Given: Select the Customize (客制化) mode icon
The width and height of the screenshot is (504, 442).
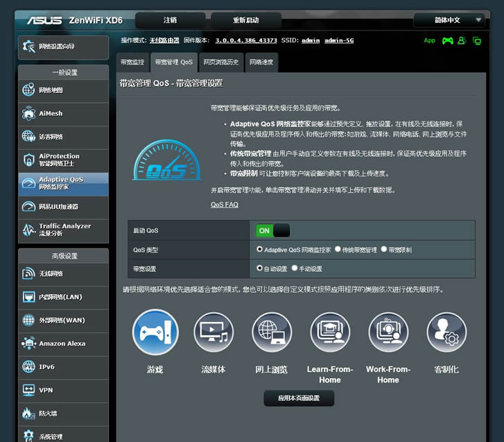Looking at the screenshot, I should pos(446,332).
